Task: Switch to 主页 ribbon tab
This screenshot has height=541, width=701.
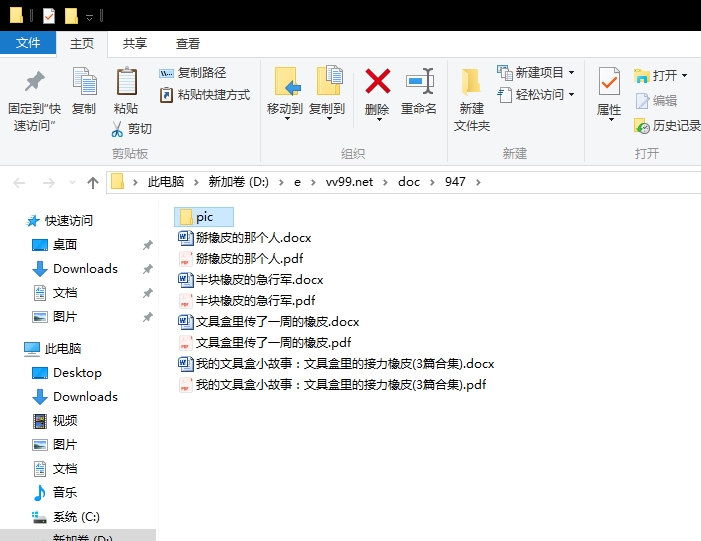Action: point(82,44)
